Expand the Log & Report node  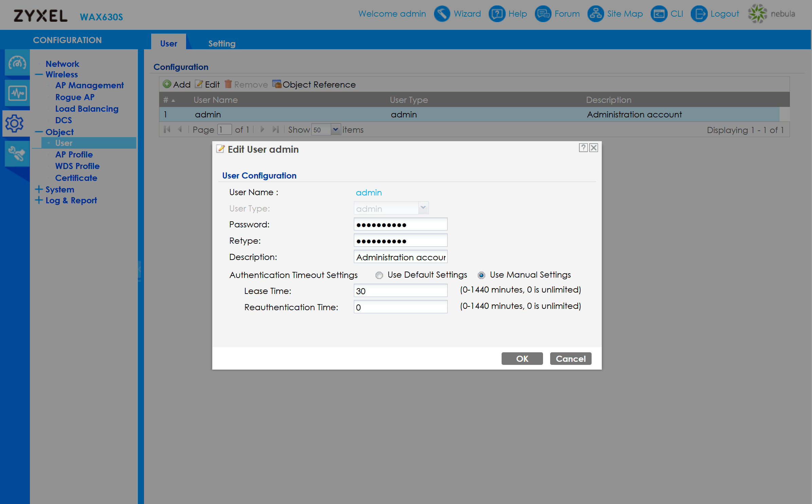click(x=39, y=200)
